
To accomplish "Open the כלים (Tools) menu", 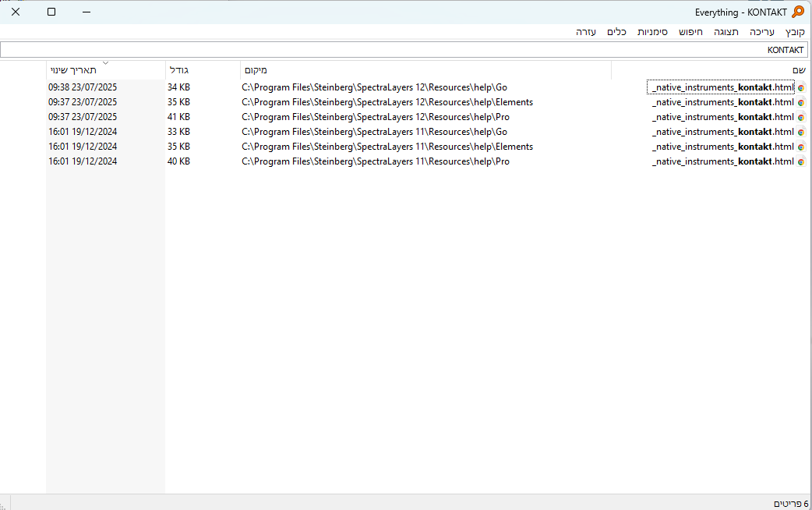I will pyautogui.click(x=616, y=32).
